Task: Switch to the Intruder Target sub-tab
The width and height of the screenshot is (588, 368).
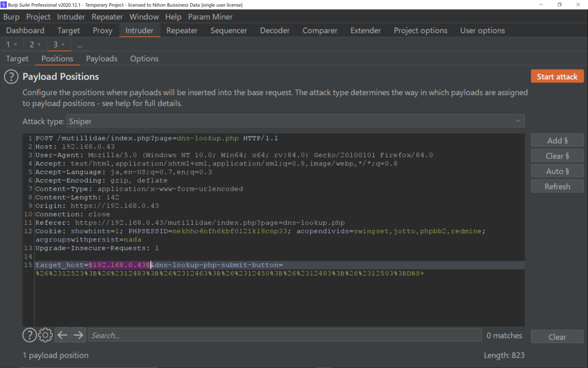Action: [17, 58]
